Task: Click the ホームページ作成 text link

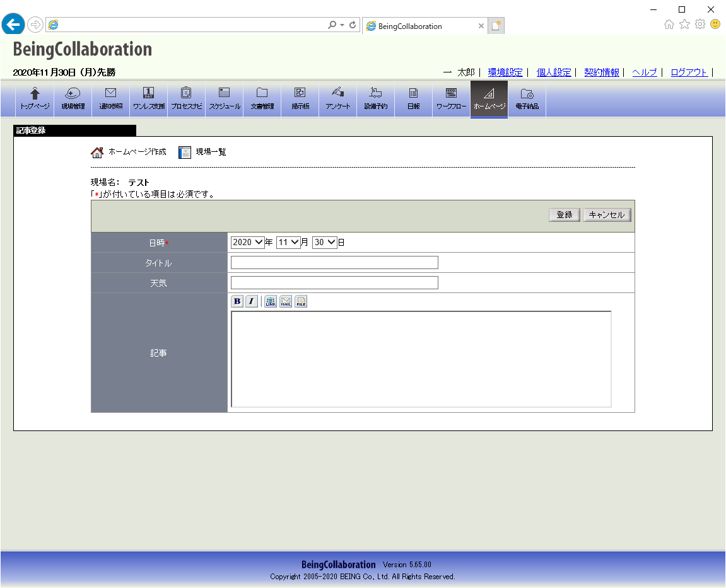Action: pos(137,152)
